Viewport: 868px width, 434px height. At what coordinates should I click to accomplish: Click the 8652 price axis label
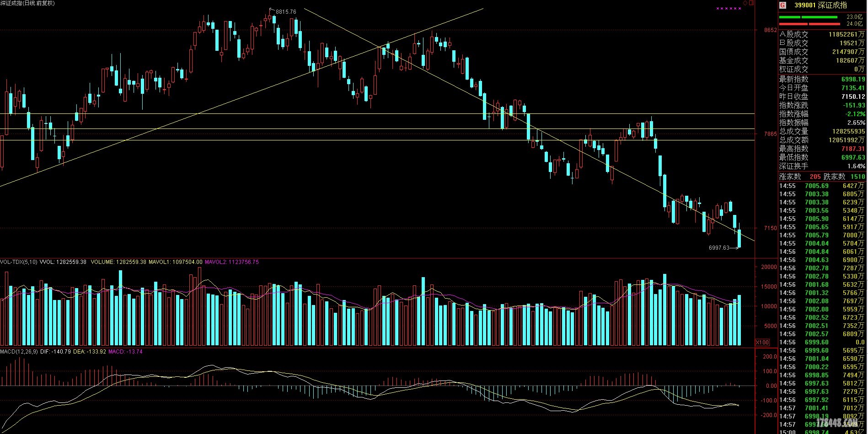[770, 30]
